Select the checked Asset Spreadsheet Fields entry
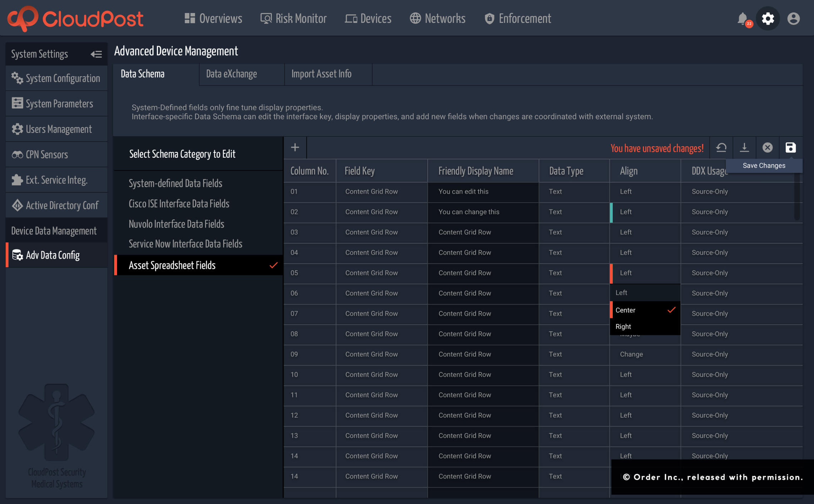The image size is (814, 504). tap(172, 265)
